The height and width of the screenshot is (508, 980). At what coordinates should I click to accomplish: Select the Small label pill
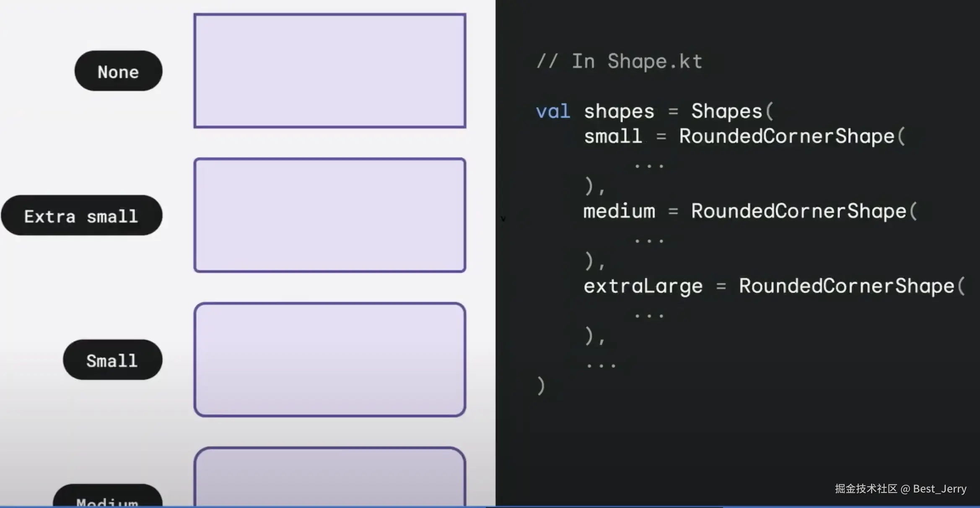coord(112,360)
